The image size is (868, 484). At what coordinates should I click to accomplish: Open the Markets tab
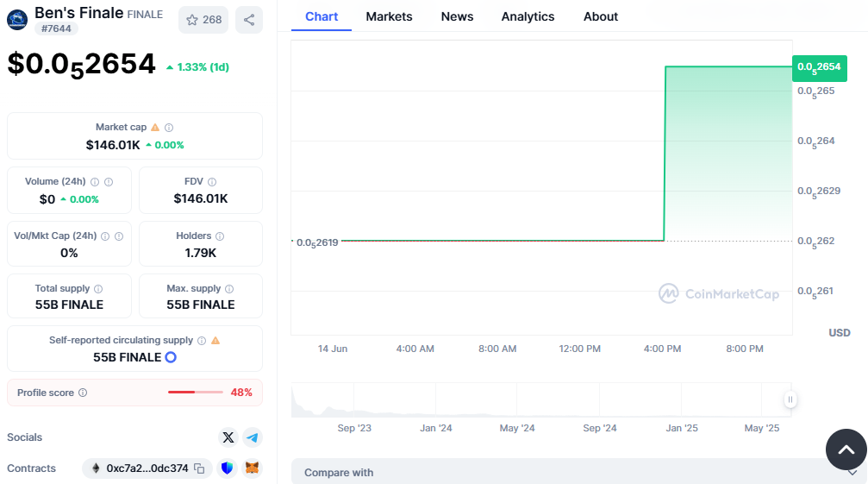(x=389, y=16)
